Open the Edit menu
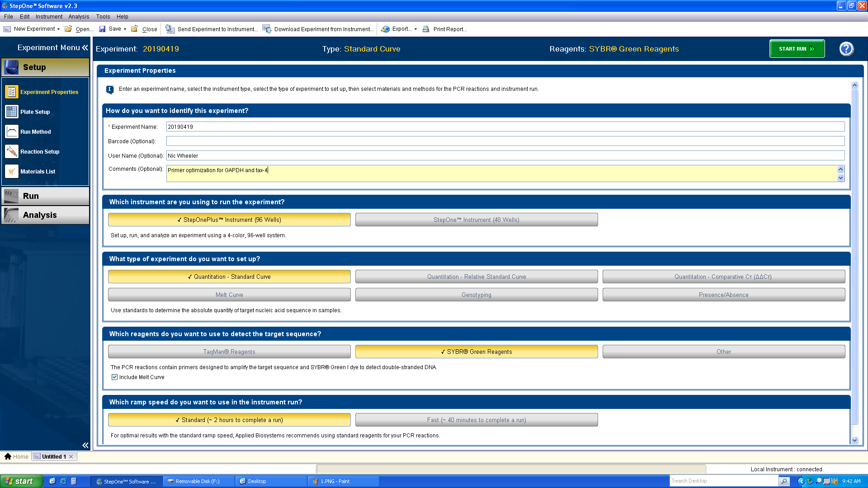The height and width of the screenshot is (488, 868). point(24,17)
